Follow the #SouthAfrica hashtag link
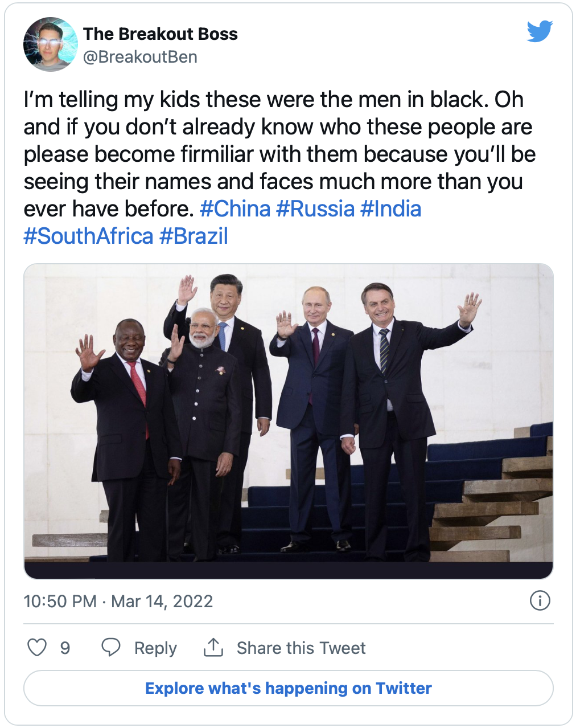576x728 pixels. click(x=89, y=236)
